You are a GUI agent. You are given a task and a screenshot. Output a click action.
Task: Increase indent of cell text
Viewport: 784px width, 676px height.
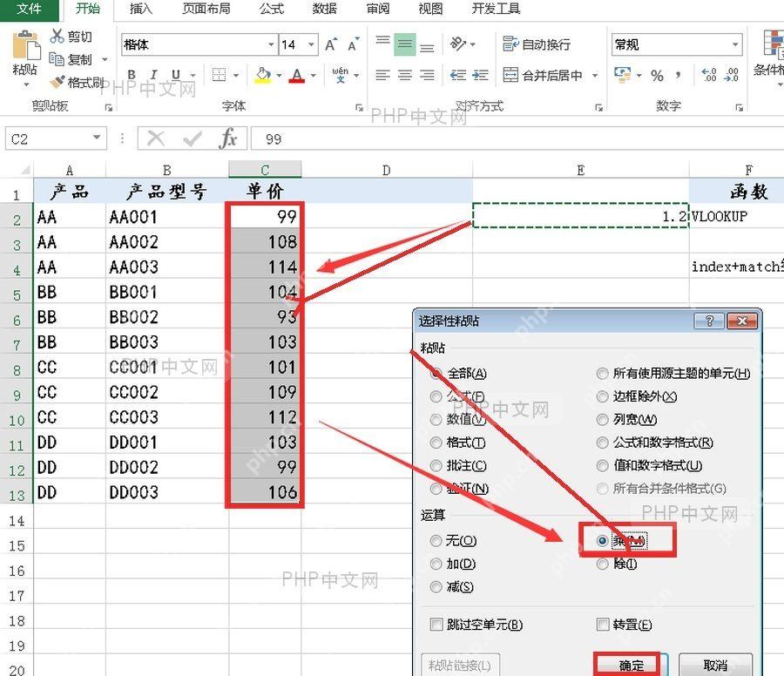tap(480, 75)
